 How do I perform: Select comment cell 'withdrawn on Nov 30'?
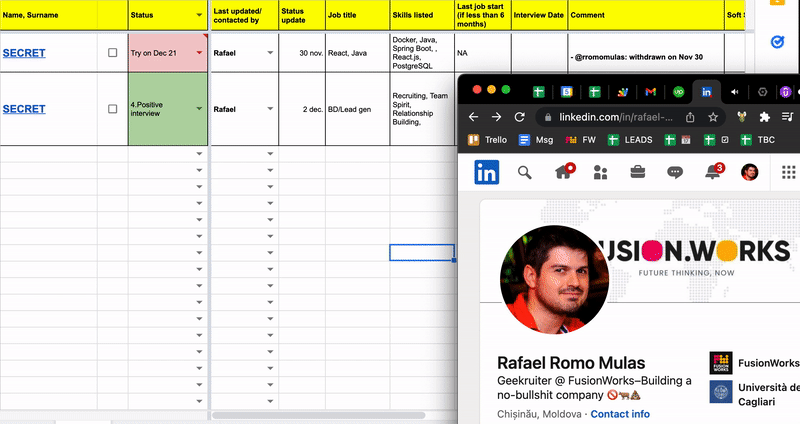click(x=645, y=53)
